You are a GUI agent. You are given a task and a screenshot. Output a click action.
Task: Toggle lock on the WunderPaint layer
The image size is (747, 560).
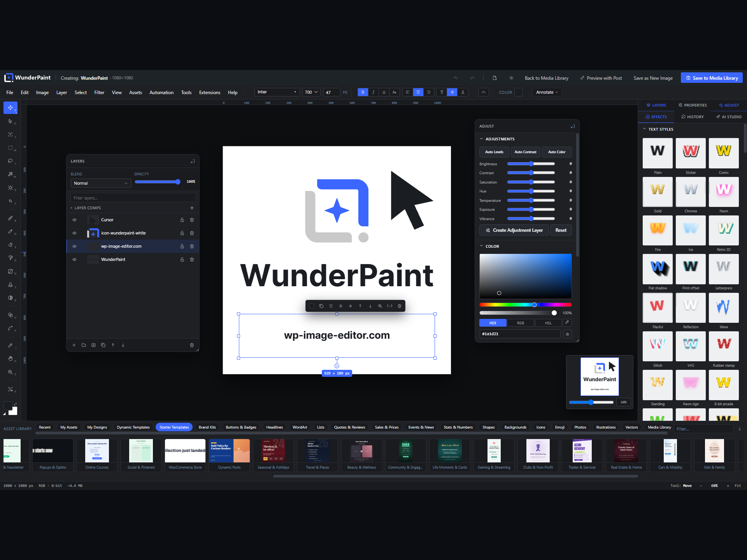182,259
